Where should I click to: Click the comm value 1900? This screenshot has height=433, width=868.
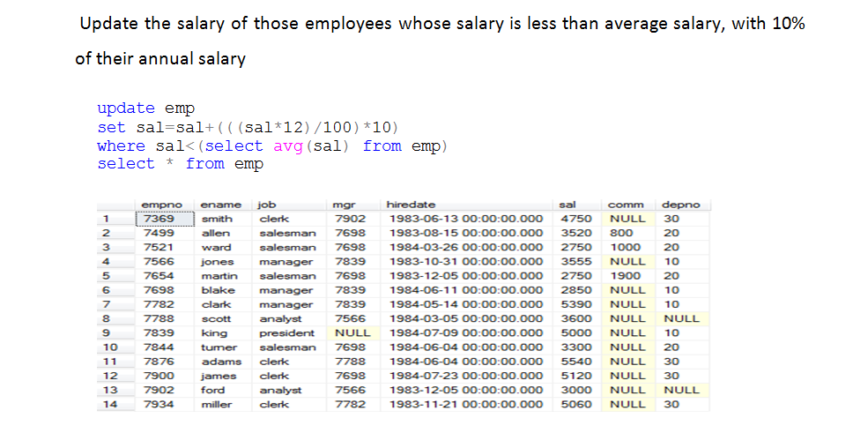coord(627,276)
